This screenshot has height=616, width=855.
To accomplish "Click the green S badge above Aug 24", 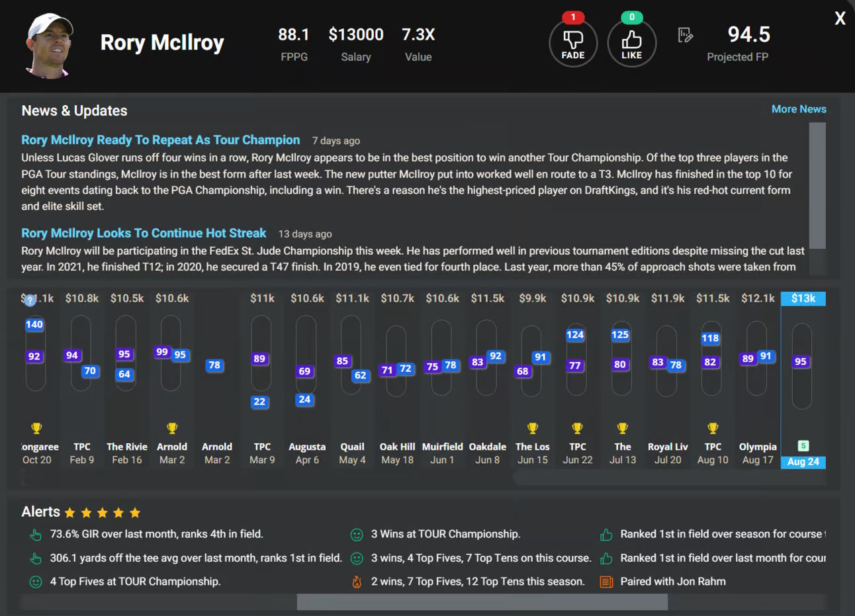I will 803,446.
